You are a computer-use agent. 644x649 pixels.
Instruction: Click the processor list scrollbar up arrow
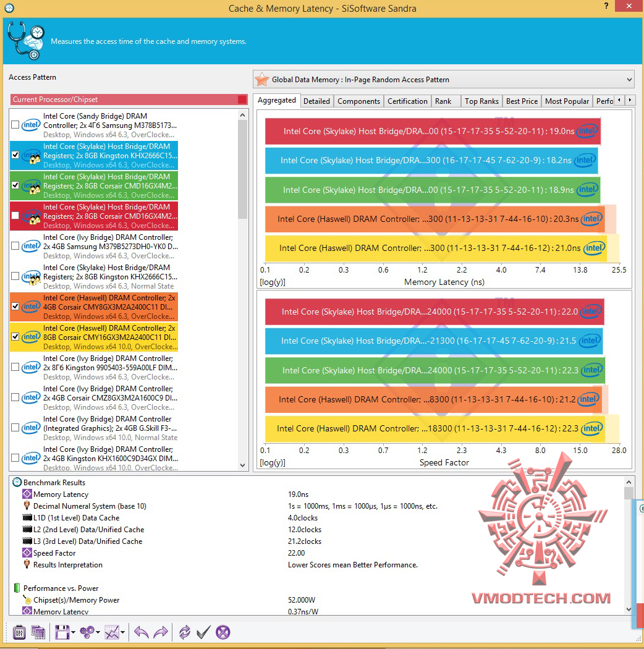[x=242, y=115]
